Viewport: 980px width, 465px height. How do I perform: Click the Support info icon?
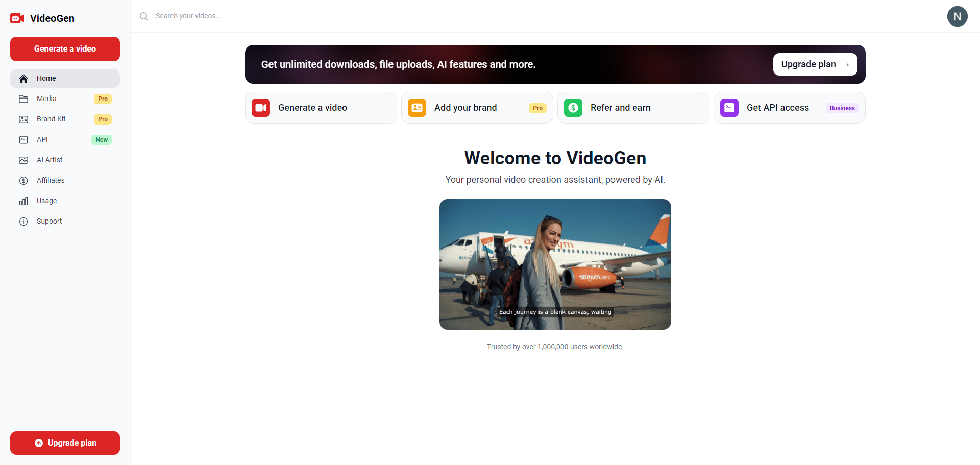coord(23,222)
